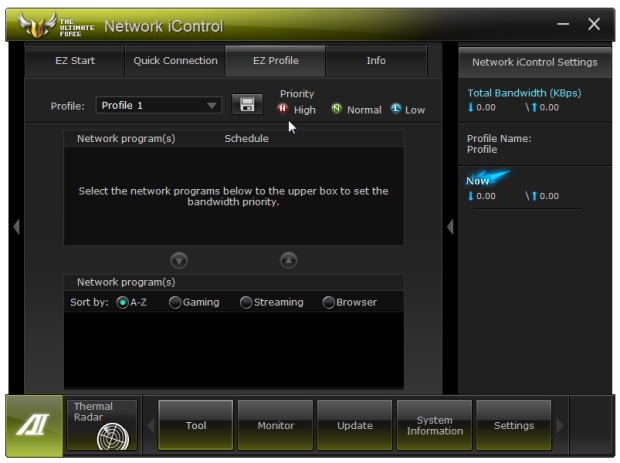The height and width of the screenshot is (463, 620).
Task: Open the Profile 1 dropdown
Action: [x=159, y=106]
